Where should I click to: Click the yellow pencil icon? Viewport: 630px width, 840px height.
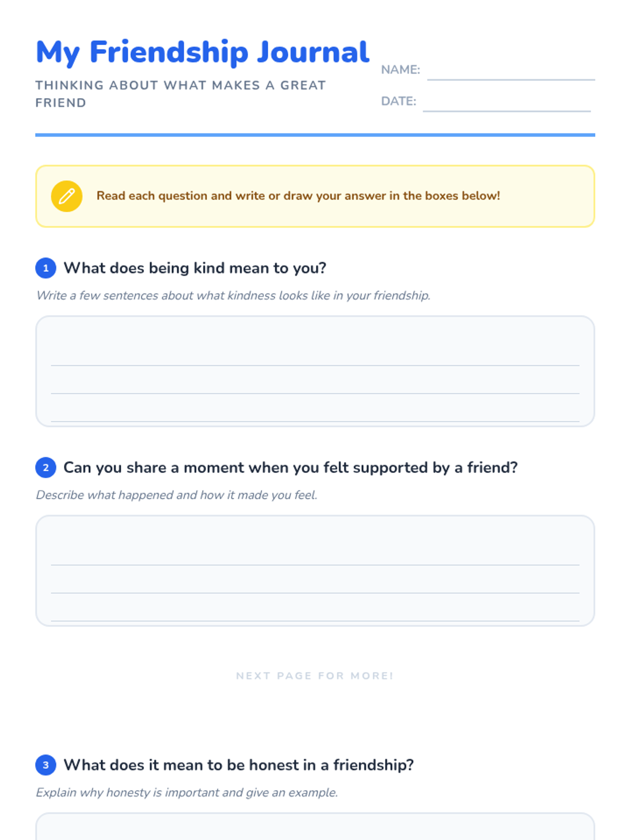point(67,196)
